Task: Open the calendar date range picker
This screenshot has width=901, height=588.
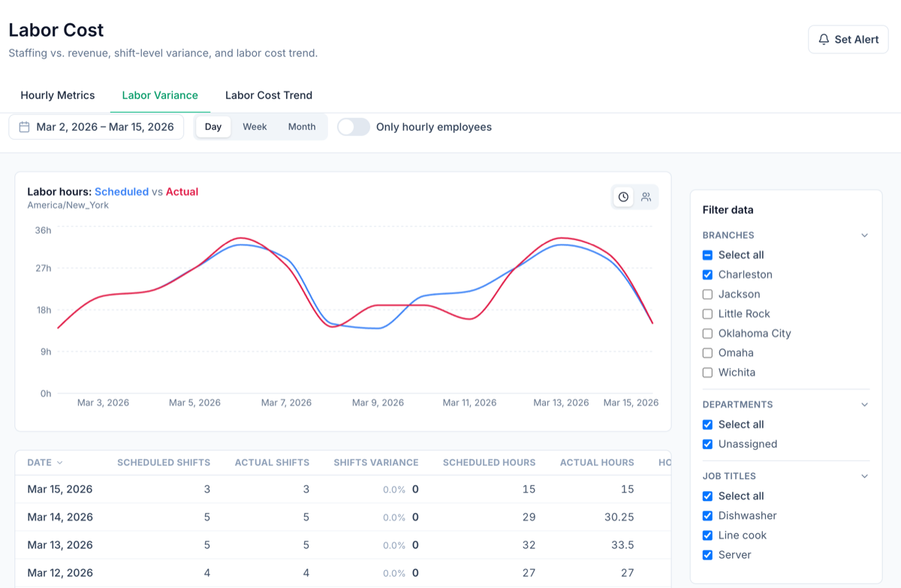Action: (x=96, y=127)
